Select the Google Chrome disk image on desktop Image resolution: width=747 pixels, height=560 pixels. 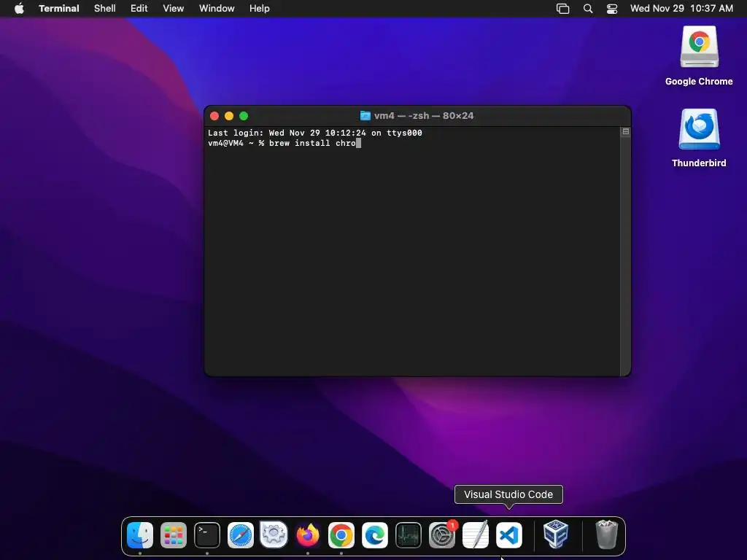coord(699,47)
